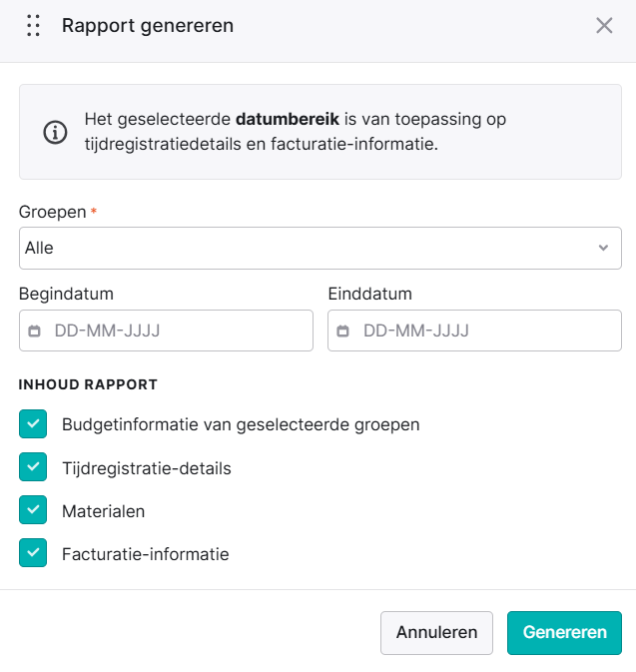
Task: Toggle the Tijdregistratie-details checkbox
Action: (33, 466)
